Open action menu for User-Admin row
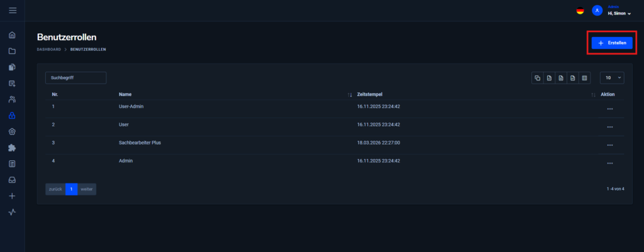Image resolution: width=644 pixels, height=252 pixels. tap(610, 109)
